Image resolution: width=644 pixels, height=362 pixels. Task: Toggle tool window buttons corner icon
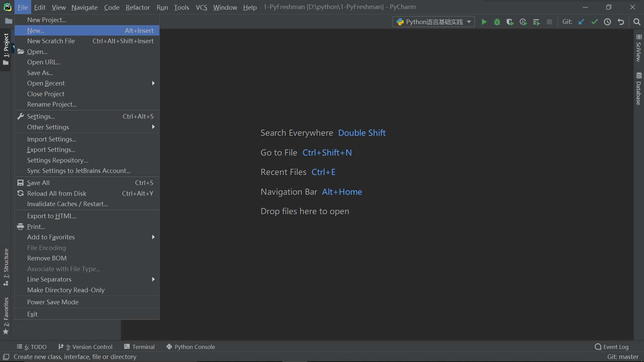(6, 357)
